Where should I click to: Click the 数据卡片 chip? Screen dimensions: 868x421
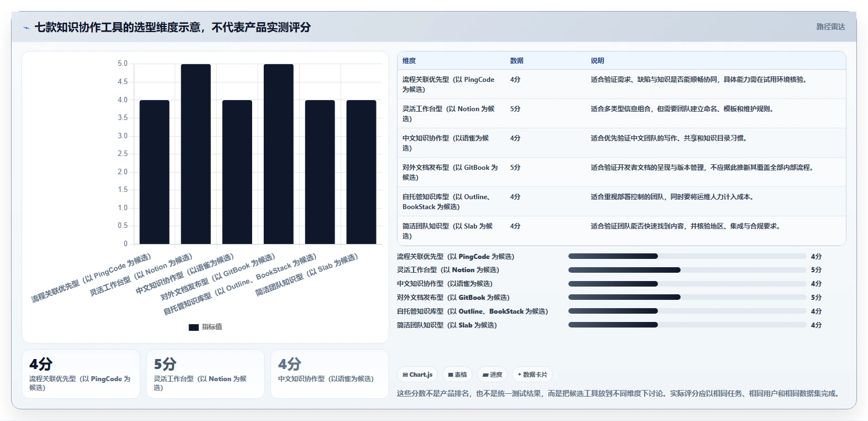coord(532,375)
